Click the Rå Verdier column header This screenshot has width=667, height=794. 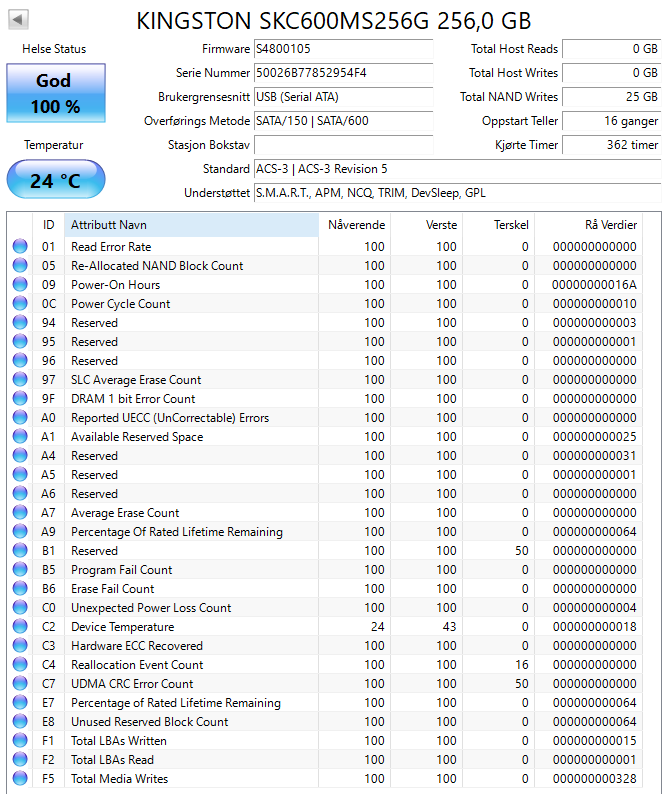point(588,225)
